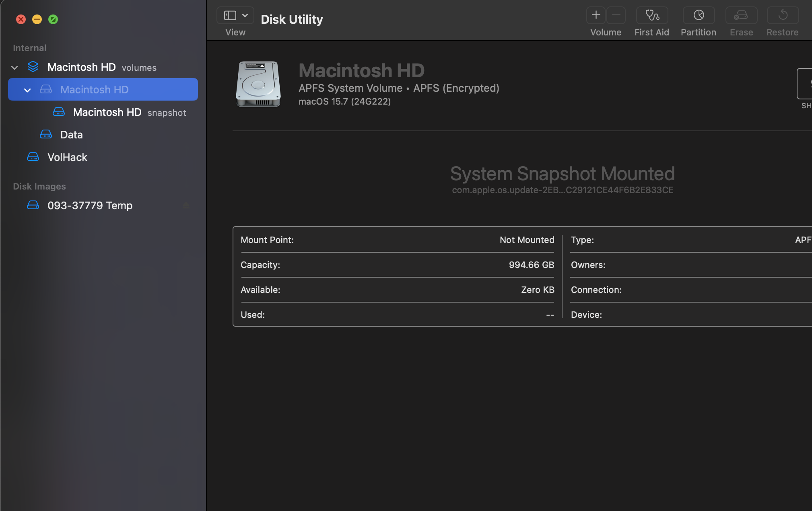This screenshot has height=511, width=812.
Task: Click the green zoom window button
Action: tap(53, 19)
